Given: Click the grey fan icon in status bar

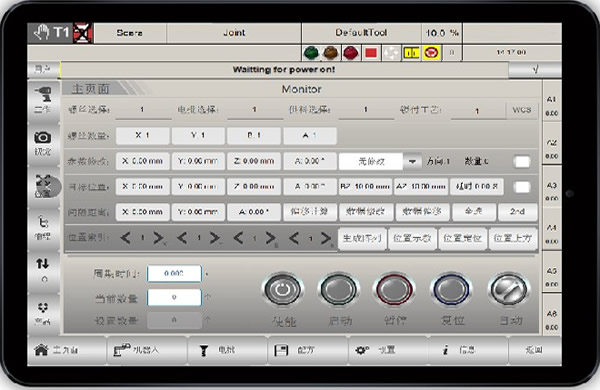Looking at the screenshot, I should [x=391, y=53].
